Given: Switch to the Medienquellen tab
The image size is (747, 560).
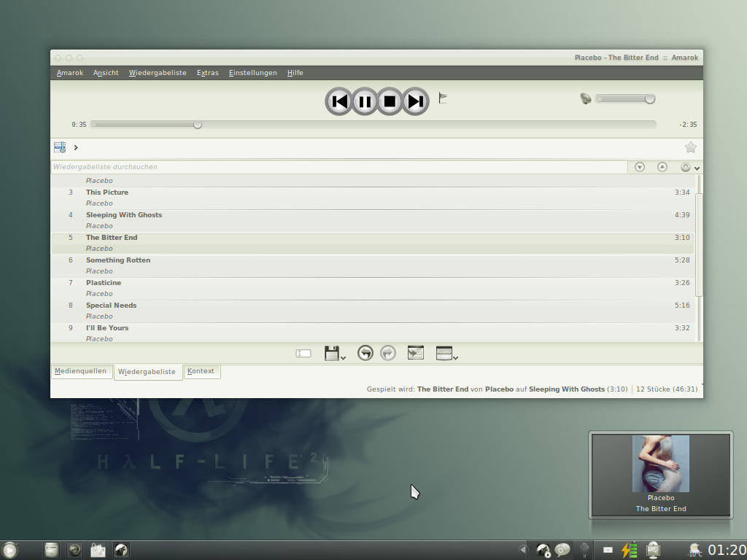Looking at the screenshot, I should 80,371.
